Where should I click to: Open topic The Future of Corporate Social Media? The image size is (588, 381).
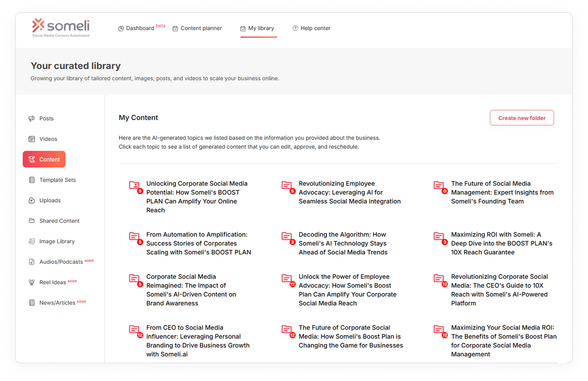coord(351,336)
